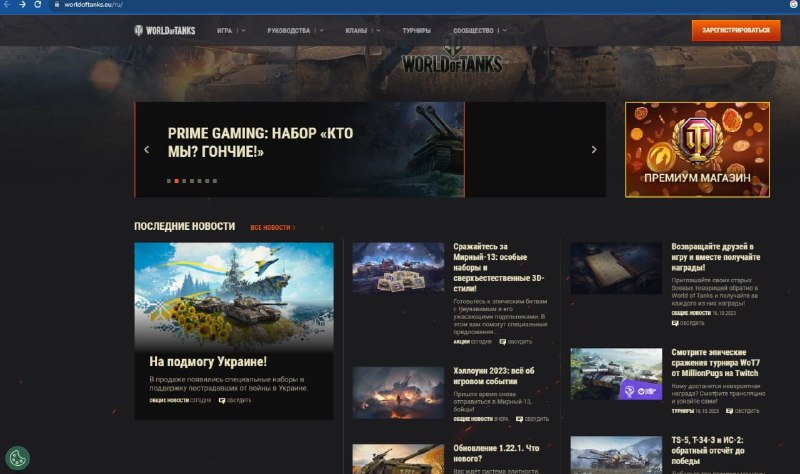Image resolution: width=800 pixels, height=474 pixels.
Task: Open the РУКОВОДСТВА menu
Action: coord(288,31)
